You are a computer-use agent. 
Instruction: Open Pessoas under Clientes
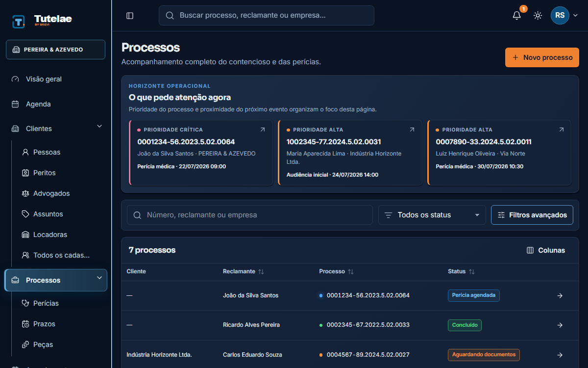[x=61, y=152]
